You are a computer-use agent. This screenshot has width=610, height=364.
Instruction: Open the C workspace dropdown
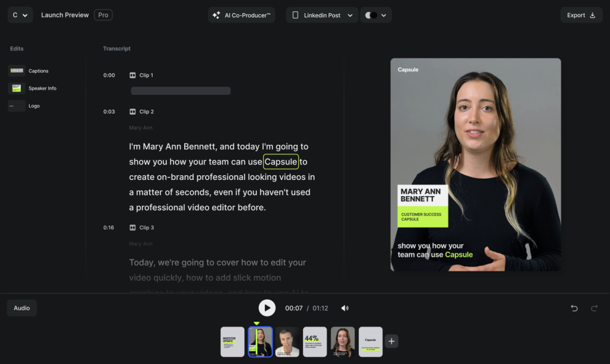[20, 15]
